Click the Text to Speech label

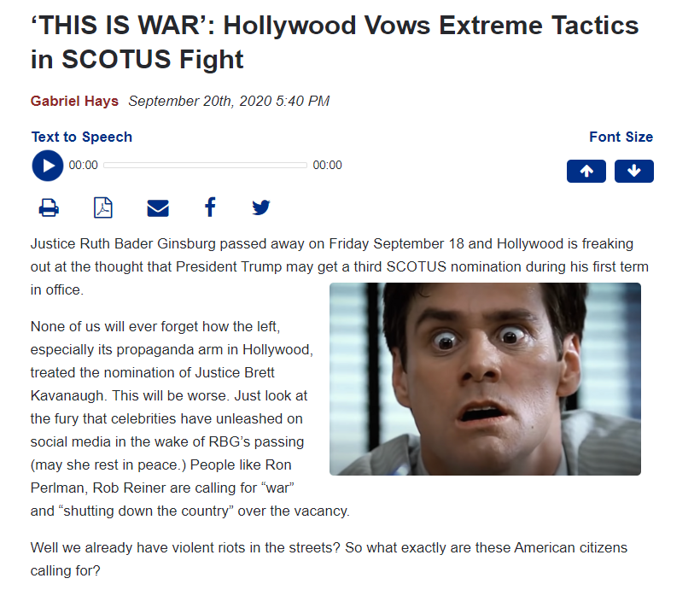click(x=82, y=137)
